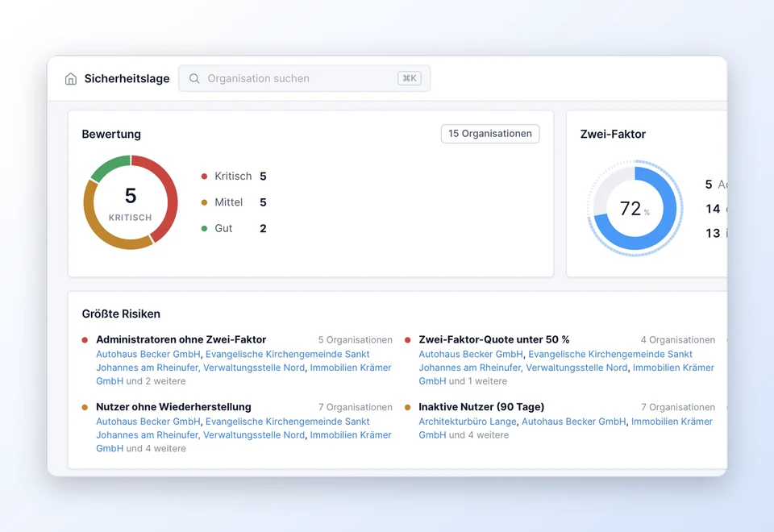
Task: Select the green Gut legend dot
Action: pyautogui.click(x=204, y=228)
